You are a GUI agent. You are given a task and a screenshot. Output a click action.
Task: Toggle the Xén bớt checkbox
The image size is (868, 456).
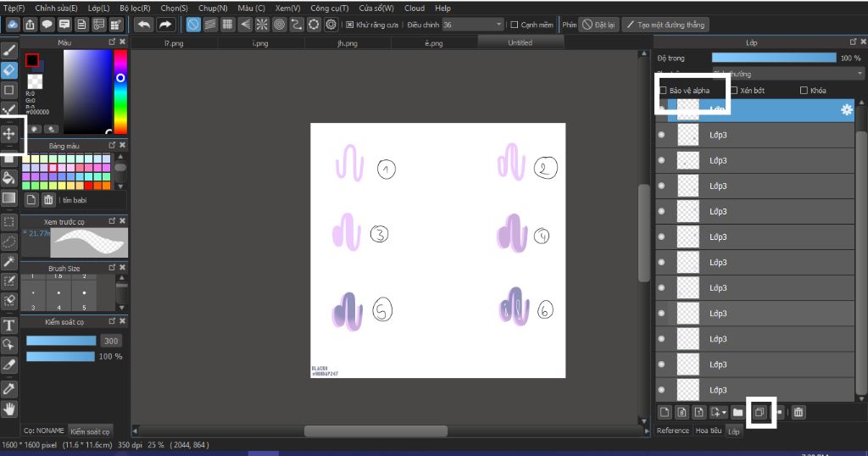coord(734,91)
